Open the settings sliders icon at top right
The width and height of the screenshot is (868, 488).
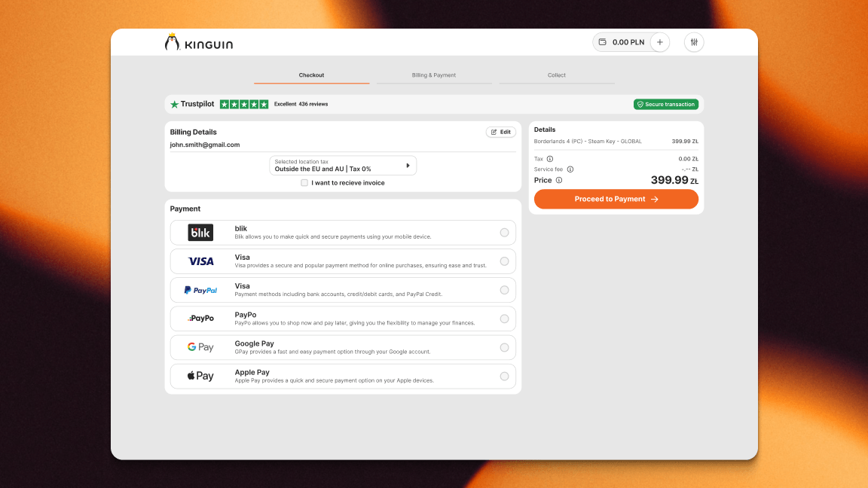point(693,42)
